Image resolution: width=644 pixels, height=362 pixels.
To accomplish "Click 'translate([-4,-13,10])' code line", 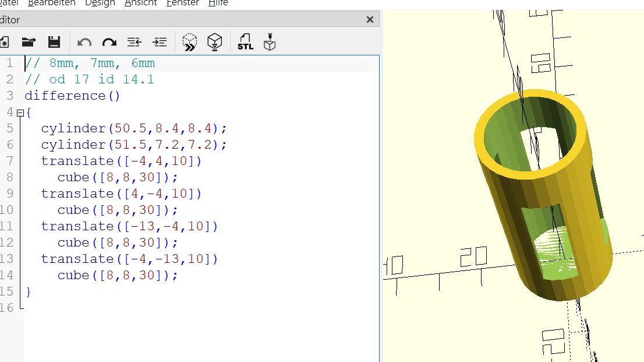I will click(129, 259).
